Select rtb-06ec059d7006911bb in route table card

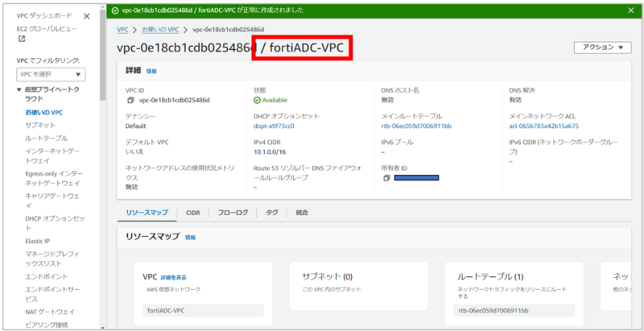(514, 311)
